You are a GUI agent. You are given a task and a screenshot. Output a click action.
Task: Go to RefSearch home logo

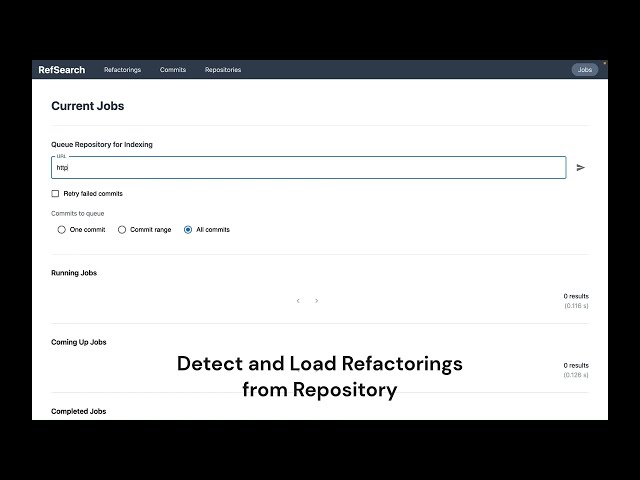point(62,70)
